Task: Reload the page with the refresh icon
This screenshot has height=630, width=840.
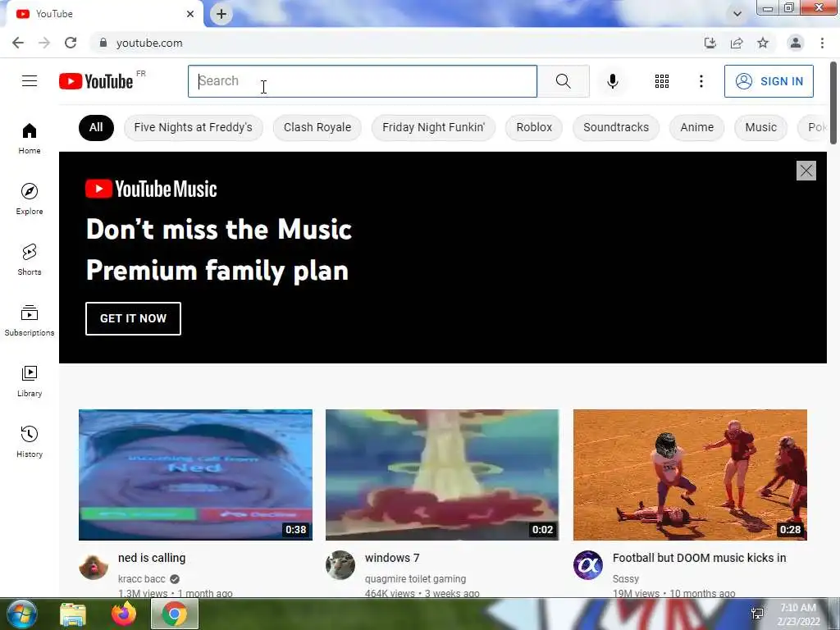Action: tap(71, 43)
